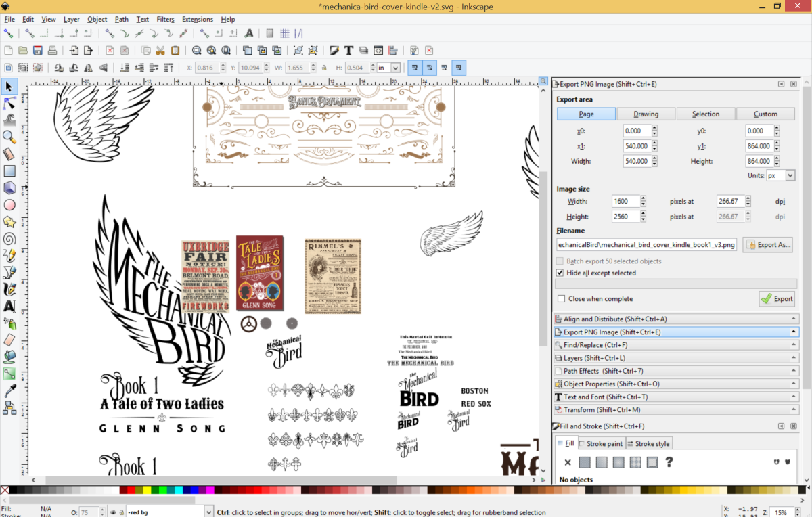Choose Drawing as export area
Screen dimensions: 812x517
coord(646,114)
